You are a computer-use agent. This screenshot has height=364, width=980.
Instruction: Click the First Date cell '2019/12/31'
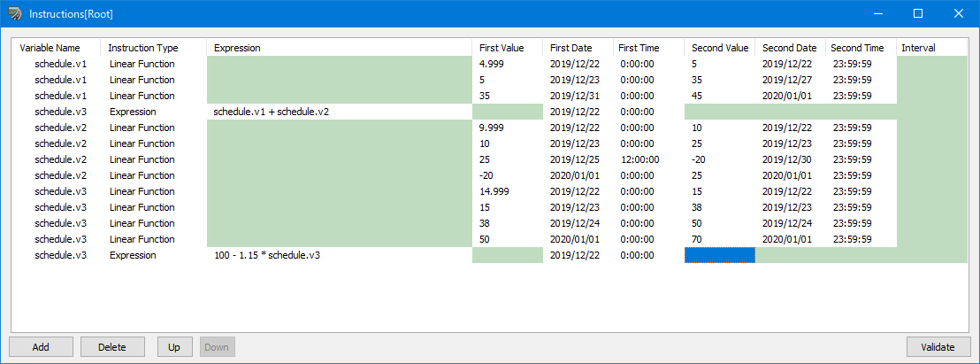(578, 96)
